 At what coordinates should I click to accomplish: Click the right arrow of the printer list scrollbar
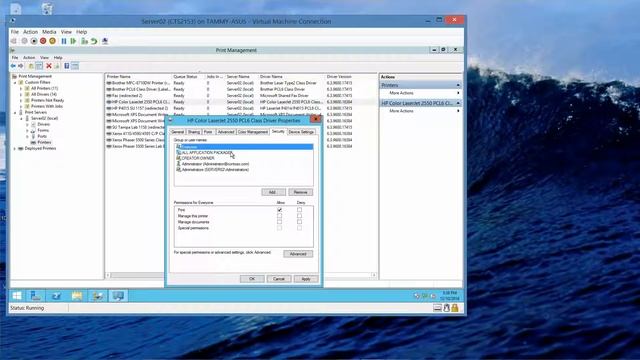(x=374, y=275)
